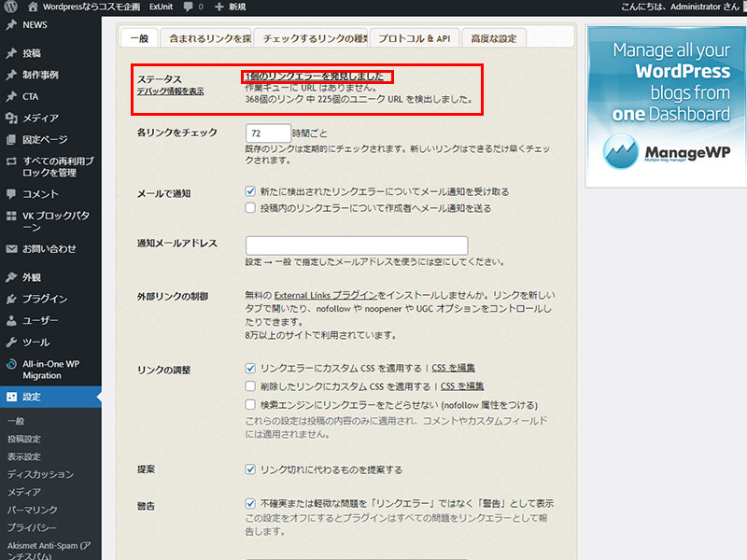Screen dimensions: 747x560
Task: Click the WordPress logo in the admin bar
Action: pyautogui.click(x=9, y=7)
